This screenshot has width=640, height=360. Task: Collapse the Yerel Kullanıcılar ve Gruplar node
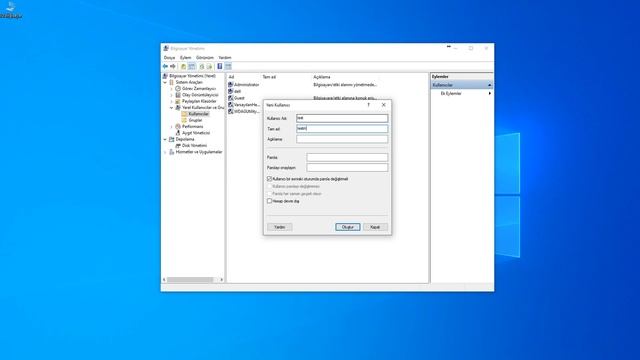click(x=172, y=107)
